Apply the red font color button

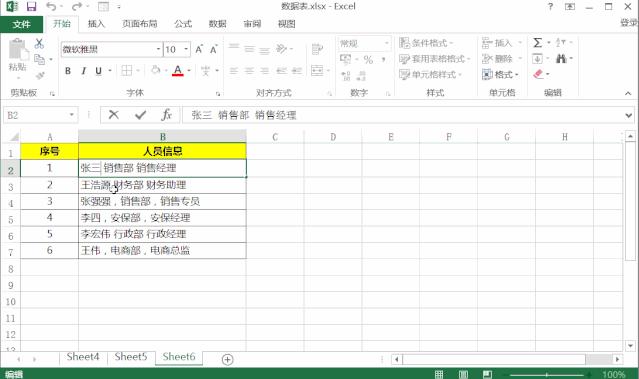coord(178,71)
